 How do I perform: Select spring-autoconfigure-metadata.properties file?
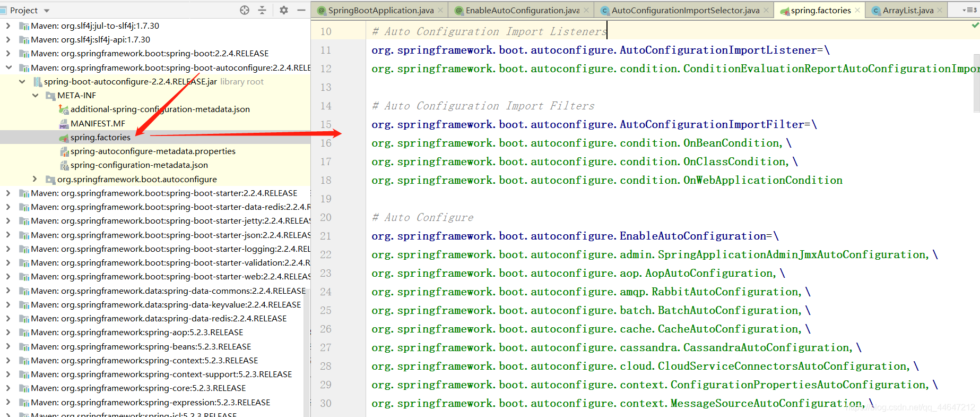153,151
